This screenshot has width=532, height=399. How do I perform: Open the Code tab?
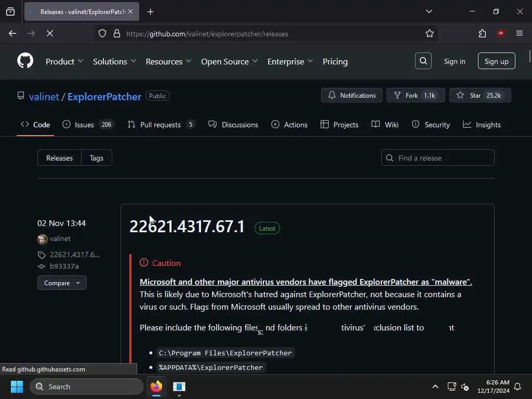35,125
